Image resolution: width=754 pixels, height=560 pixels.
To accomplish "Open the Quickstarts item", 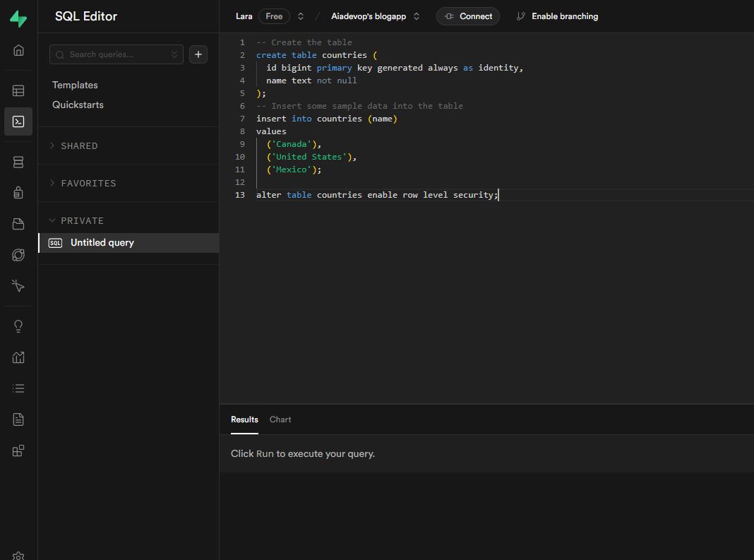I will (78, 105).
